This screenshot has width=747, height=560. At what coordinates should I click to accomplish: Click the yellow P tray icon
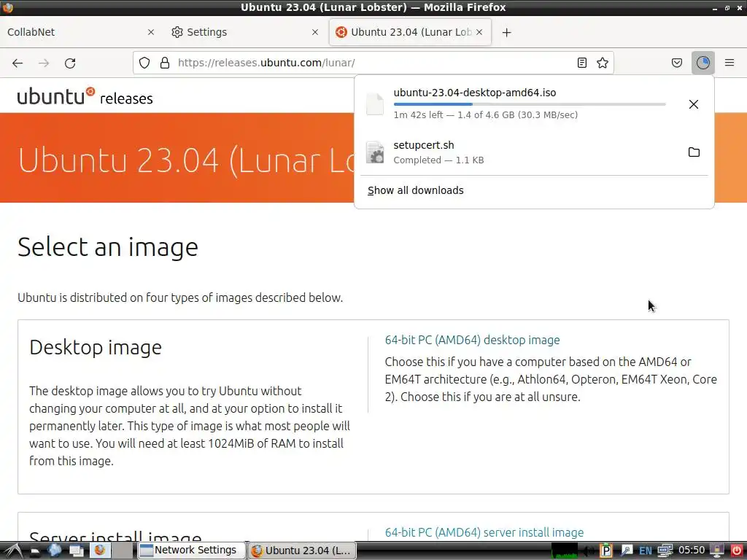605,551
